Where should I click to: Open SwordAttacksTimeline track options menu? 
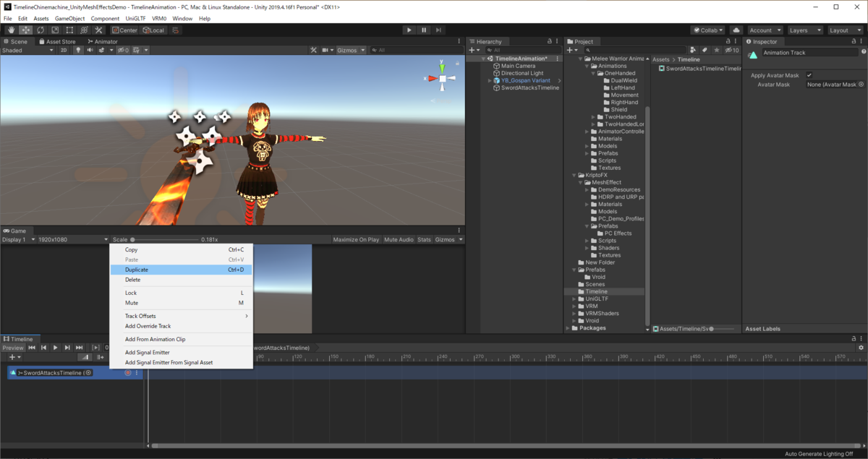click(137, 373)
